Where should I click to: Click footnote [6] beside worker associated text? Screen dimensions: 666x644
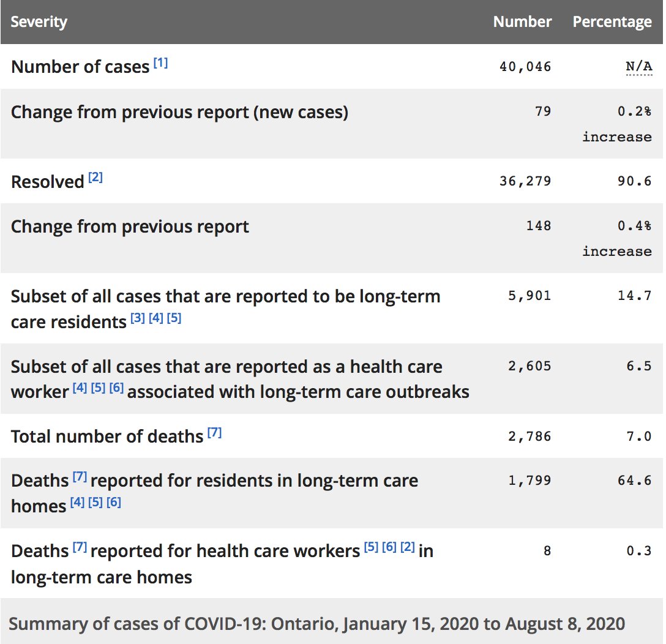pos(116,388)
